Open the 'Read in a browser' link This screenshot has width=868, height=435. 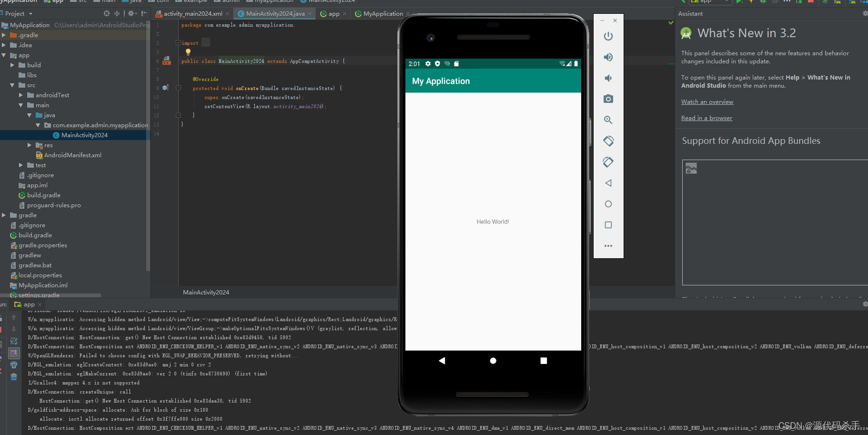click(707, 118)
